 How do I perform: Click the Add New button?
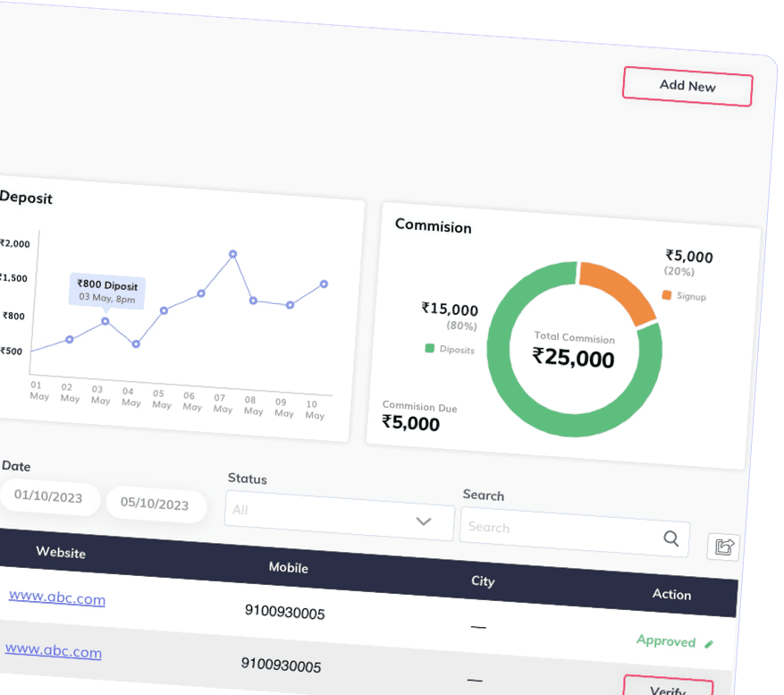[687, 86]
